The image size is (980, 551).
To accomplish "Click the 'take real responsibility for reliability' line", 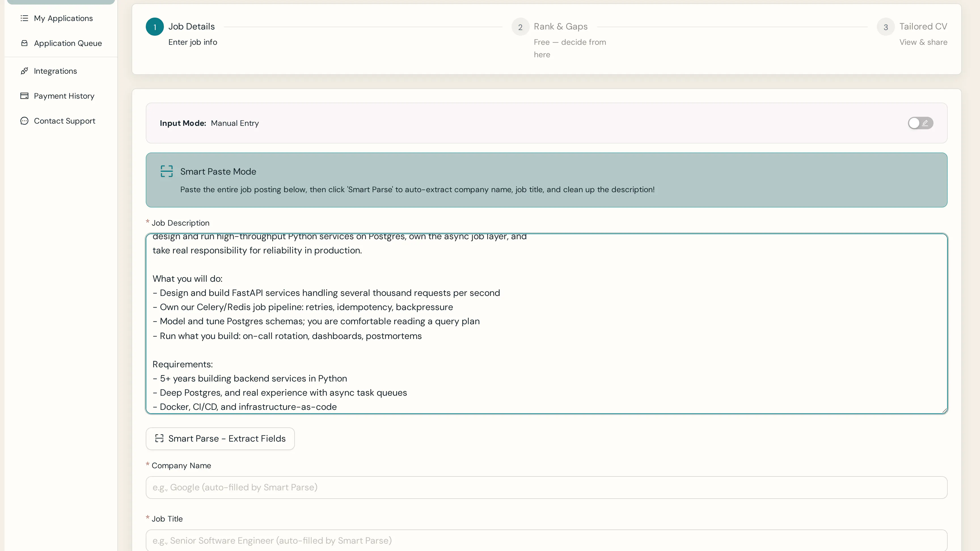I will coord(257,250).
